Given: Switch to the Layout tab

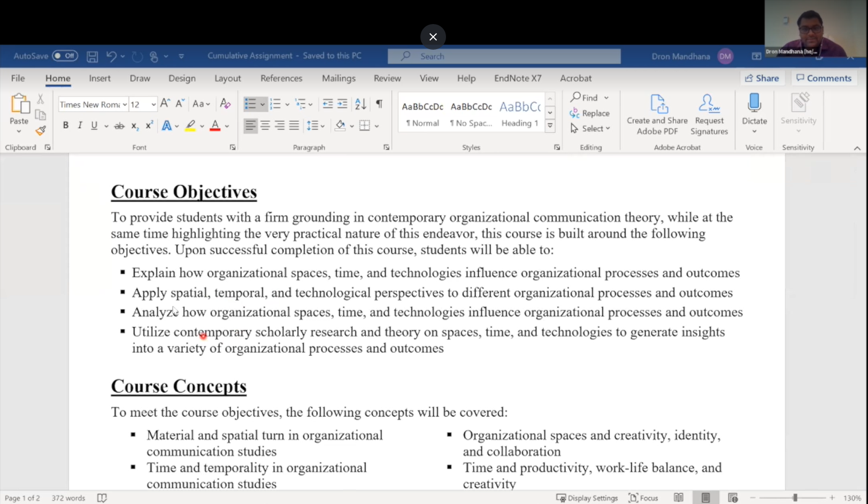Looking at the screenshot, I should coord(227,79).
